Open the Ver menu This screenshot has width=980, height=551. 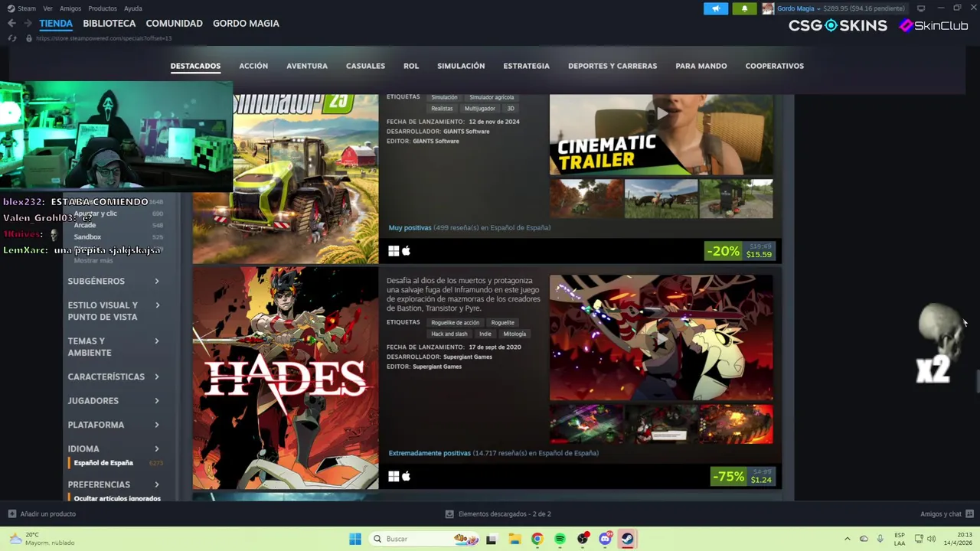point(47,8)
